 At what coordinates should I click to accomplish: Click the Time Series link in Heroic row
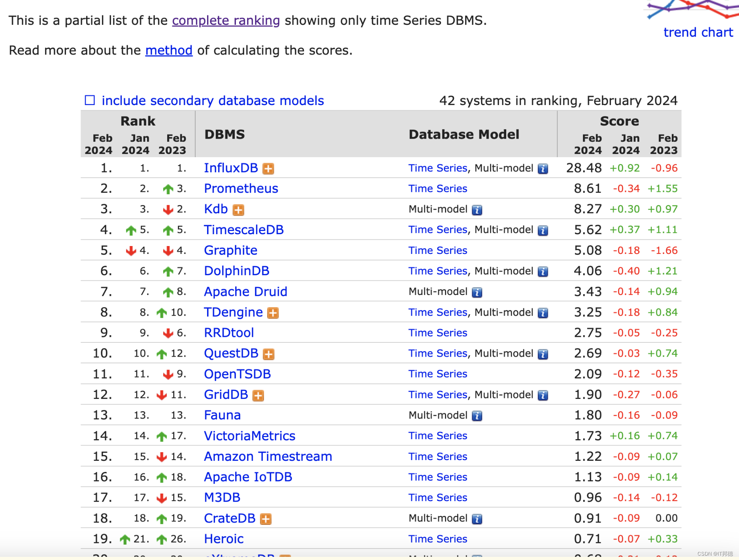click(x=438, y=539)
